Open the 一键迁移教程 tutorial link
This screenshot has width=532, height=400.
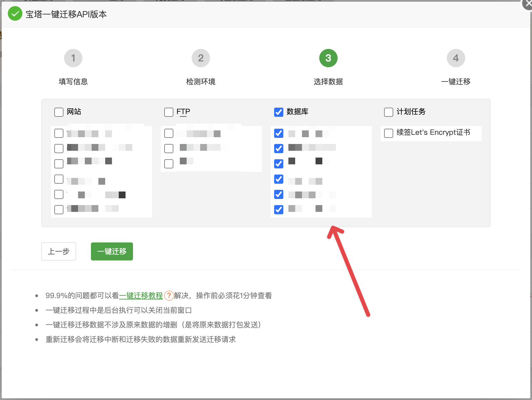pos(141,295)
